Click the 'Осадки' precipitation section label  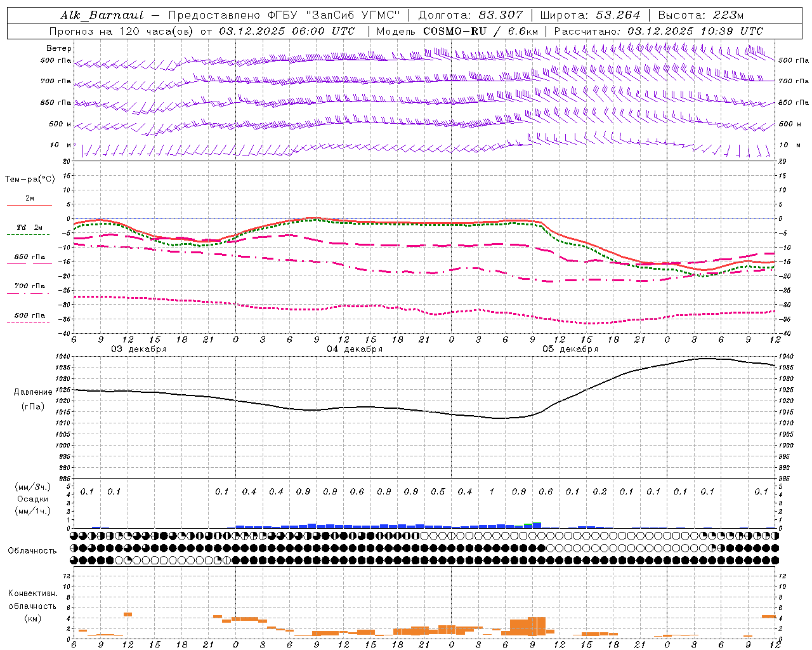[33, 499]
